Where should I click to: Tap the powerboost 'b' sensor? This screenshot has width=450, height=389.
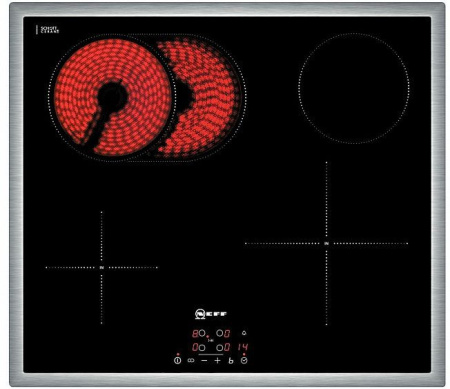point(231,361)
